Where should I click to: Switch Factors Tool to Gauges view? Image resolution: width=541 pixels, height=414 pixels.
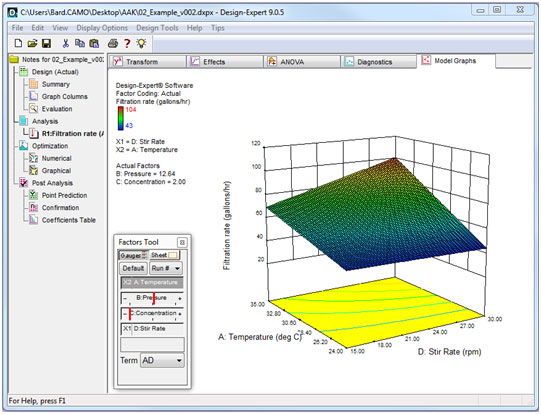(134, 255)
